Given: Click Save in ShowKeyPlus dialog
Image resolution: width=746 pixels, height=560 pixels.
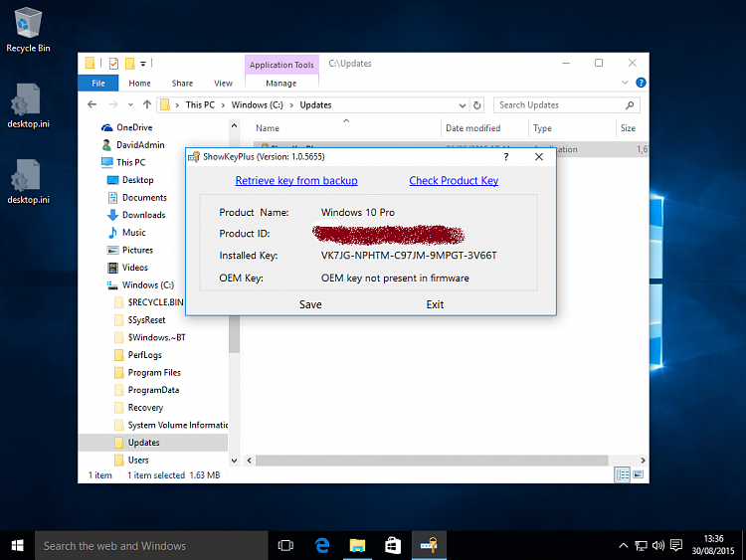Looking at the screenshot, I should tap(310, 305).
